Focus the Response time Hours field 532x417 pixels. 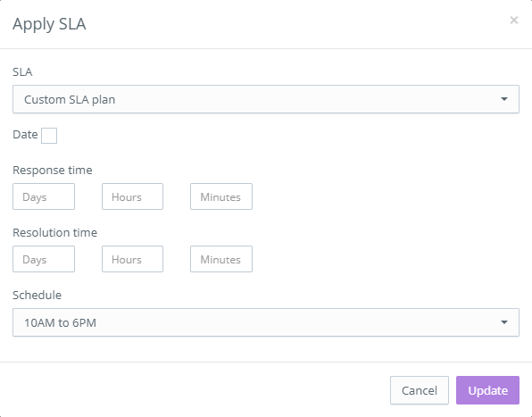(x=132, y=196)
